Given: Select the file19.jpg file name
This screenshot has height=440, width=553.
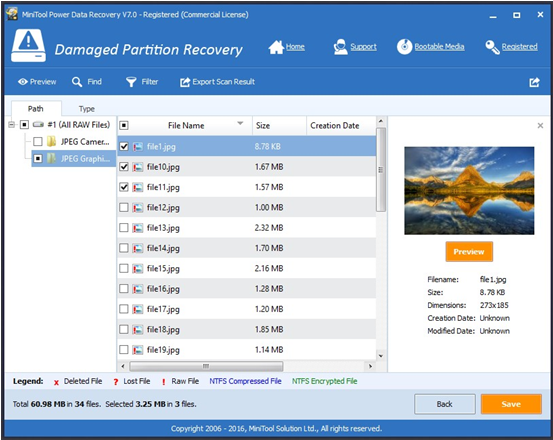Looking at the screenshot, I should pyautogui.click(x=163, y=350).
